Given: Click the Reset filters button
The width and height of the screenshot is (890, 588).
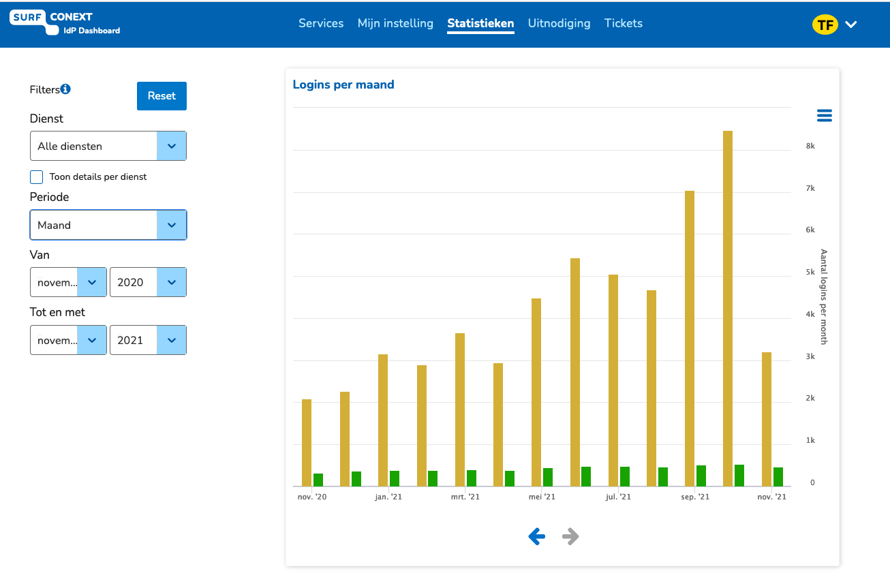Looking at the screenshot, I should point(162,96).
